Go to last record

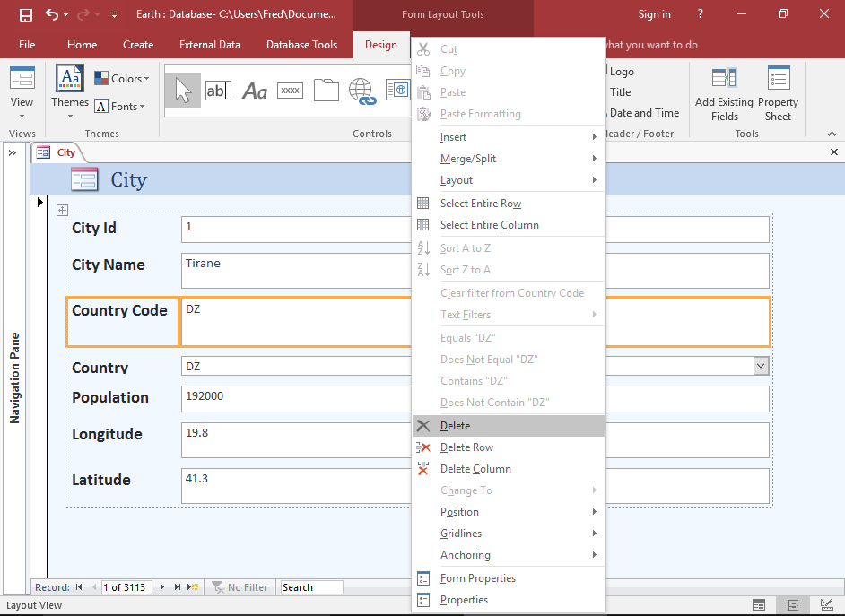177,587
